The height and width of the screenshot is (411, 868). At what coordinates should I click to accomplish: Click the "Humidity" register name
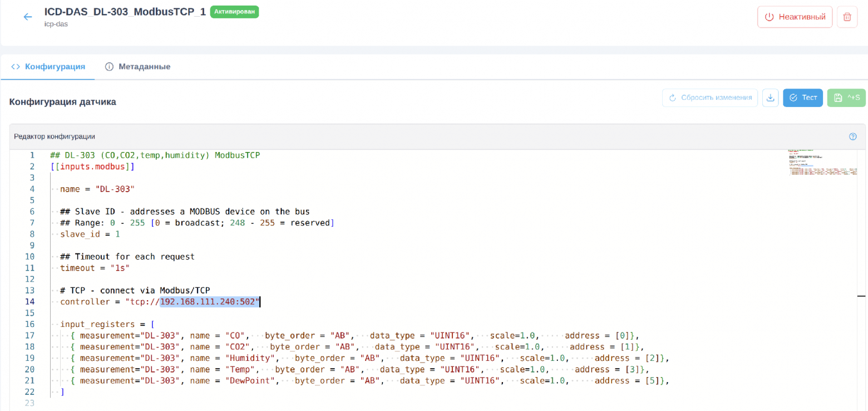[250, 358]
